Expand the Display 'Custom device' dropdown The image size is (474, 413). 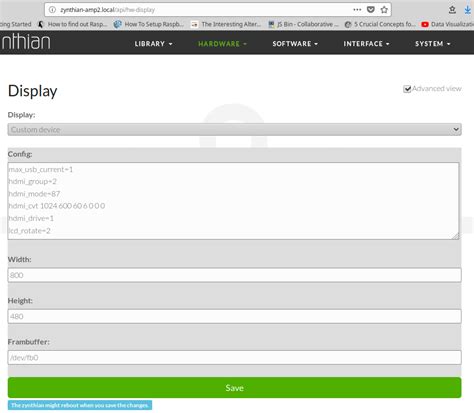[x=235, y=130]
